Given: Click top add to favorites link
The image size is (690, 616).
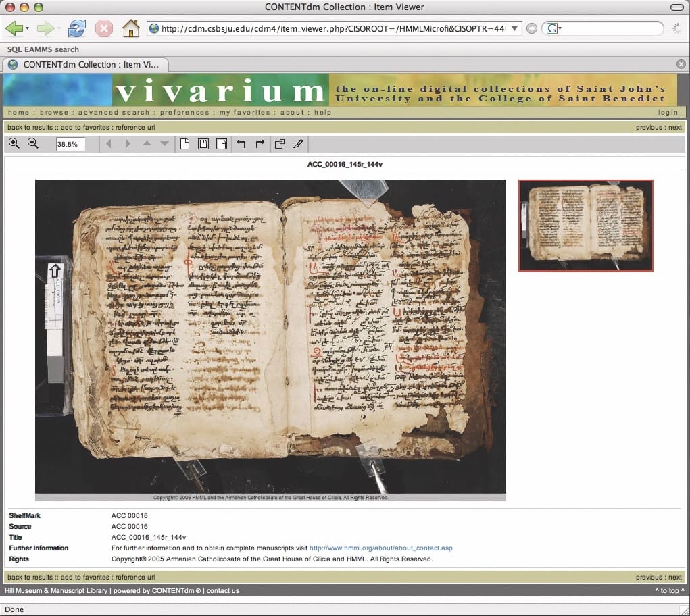Looking at the screenshot, I should [85, 127].
